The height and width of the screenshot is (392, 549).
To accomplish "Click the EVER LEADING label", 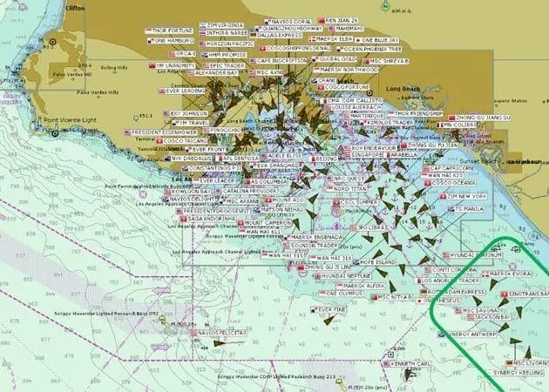I will pos(182,91).
